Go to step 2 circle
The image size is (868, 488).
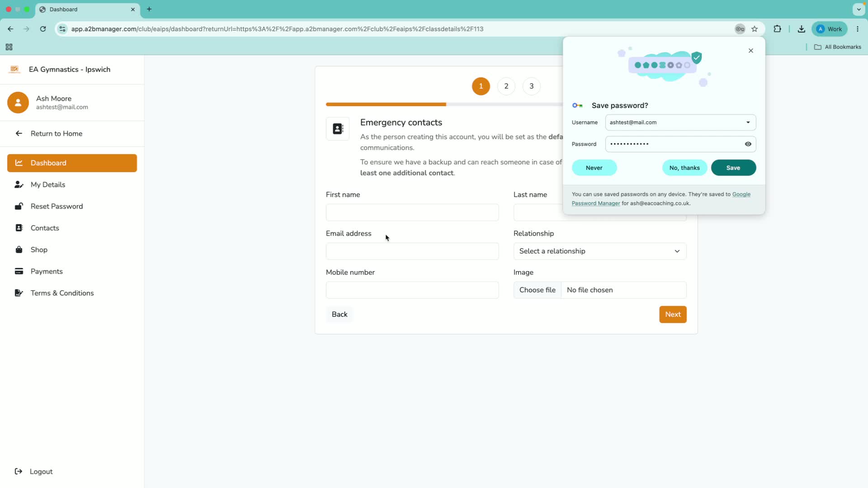[506, 86]
